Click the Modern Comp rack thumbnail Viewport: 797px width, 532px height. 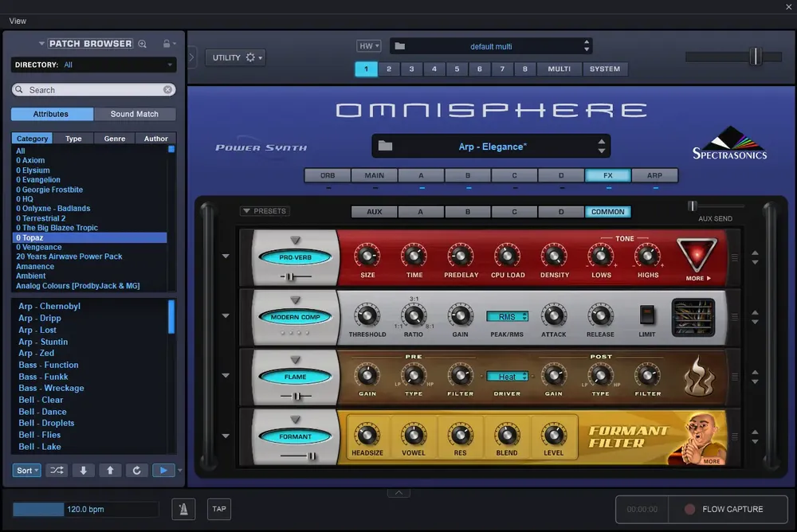click(x=693, y=318)
